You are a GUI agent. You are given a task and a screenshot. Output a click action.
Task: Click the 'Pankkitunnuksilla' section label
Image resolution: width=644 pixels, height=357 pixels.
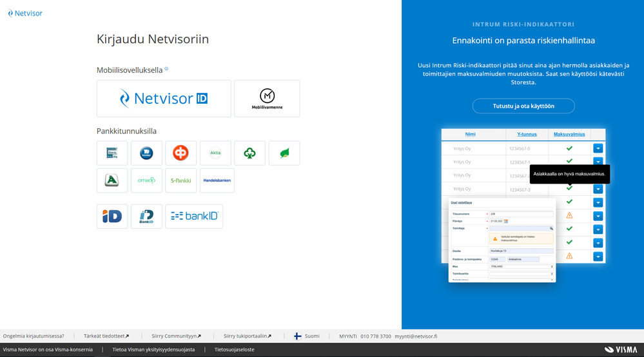click(126, 131)
